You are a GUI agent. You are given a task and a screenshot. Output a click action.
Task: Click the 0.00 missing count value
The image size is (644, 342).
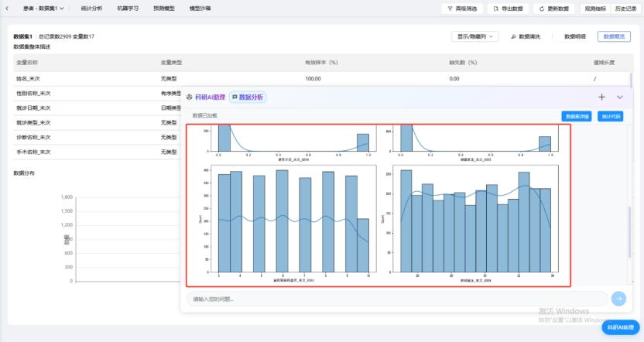click(454, 79)
